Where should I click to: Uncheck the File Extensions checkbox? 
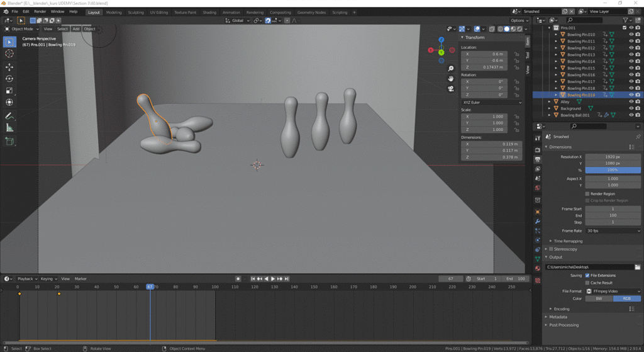click(x=587, y=275)
